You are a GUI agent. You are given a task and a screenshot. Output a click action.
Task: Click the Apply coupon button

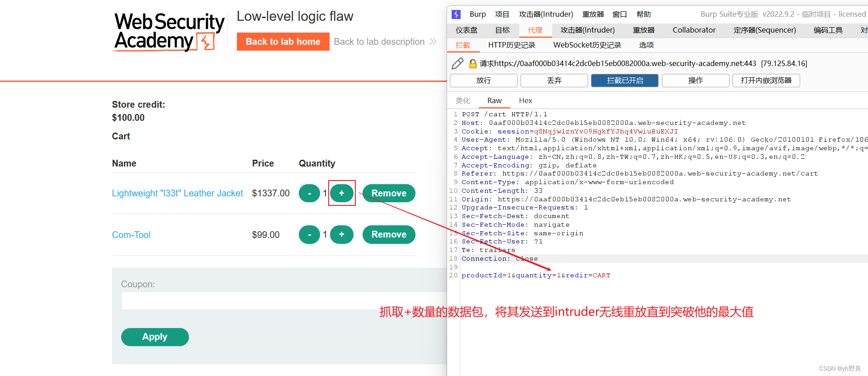155,337
